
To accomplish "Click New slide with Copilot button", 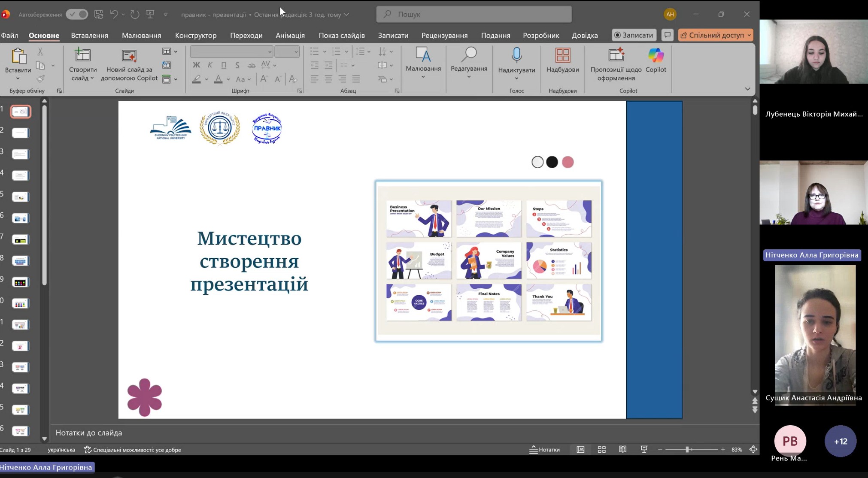I will click(129, 64).
